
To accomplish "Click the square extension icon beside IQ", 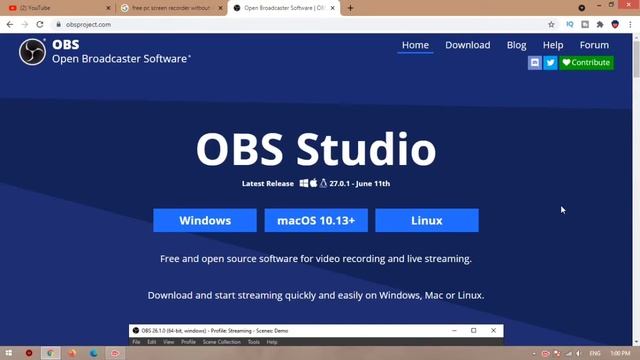I will pyautogui.click(x=585, y=24).
